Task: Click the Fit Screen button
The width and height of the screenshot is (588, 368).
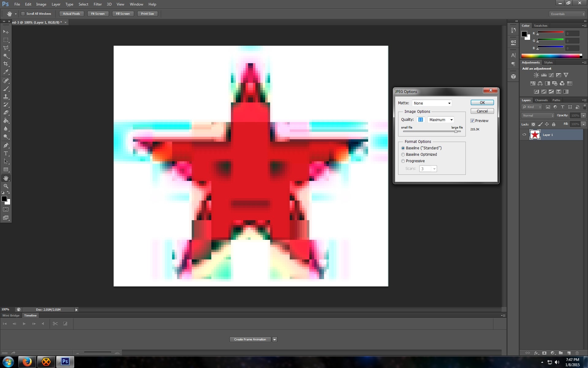Action: (x=98, y=14)
